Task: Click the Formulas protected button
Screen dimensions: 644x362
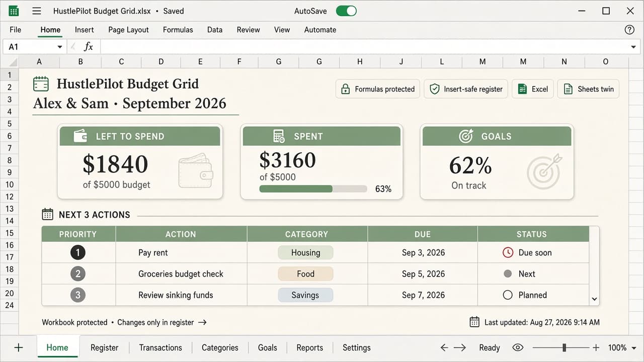Action: click(378, 89)
